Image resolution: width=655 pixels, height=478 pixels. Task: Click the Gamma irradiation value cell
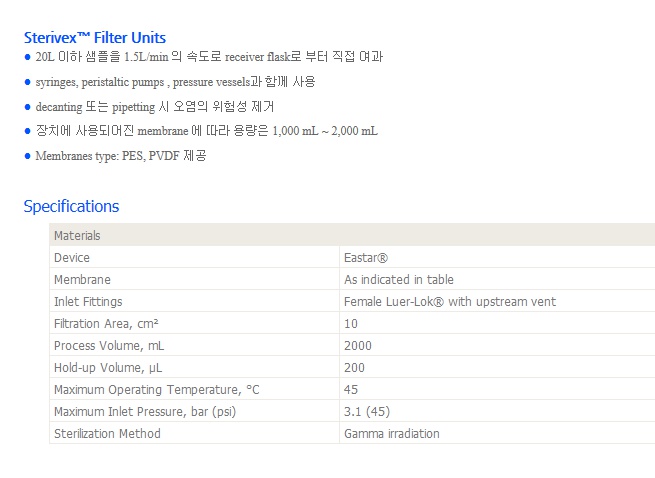pyautogui.click(x=392, y=434)
